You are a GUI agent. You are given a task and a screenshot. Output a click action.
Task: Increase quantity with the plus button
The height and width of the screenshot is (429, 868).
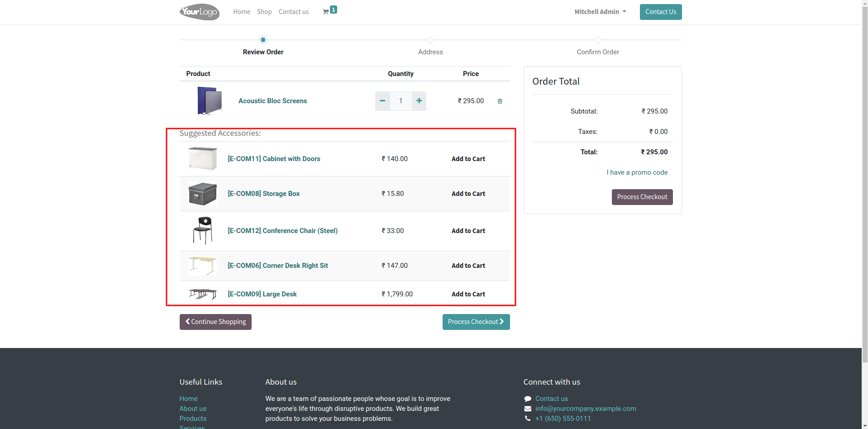click(x=419, y=101)
